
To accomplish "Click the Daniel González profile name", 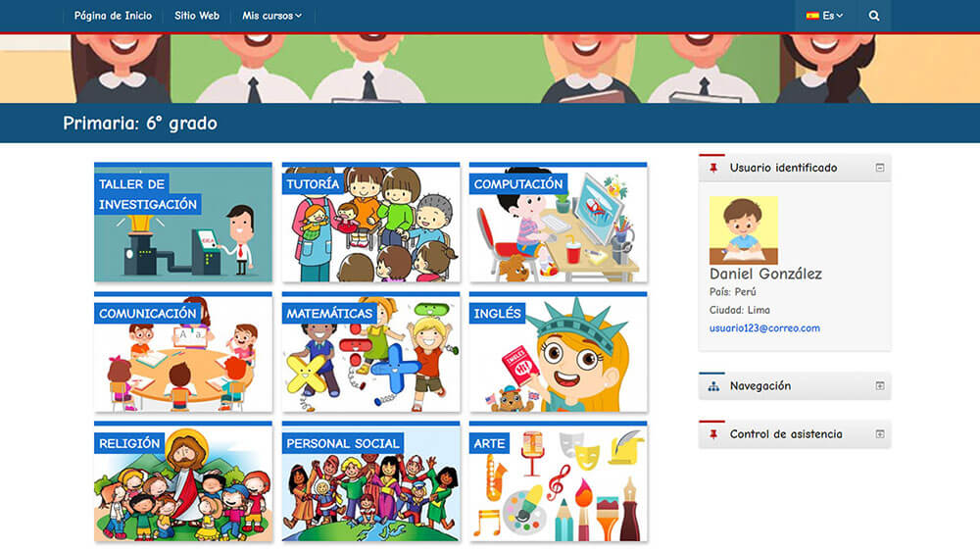I will (x=765, y=274).
